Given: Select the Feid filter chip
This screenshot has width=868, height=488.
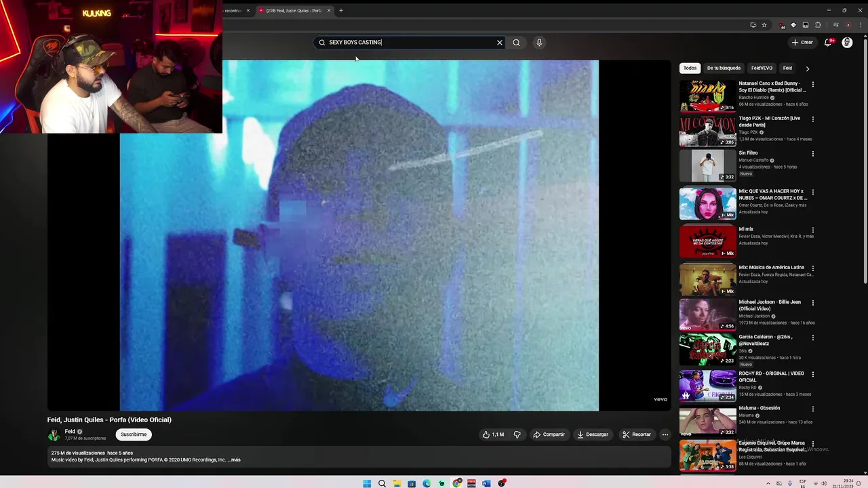Looking at the screenshot, I should [x=787, y=68].
